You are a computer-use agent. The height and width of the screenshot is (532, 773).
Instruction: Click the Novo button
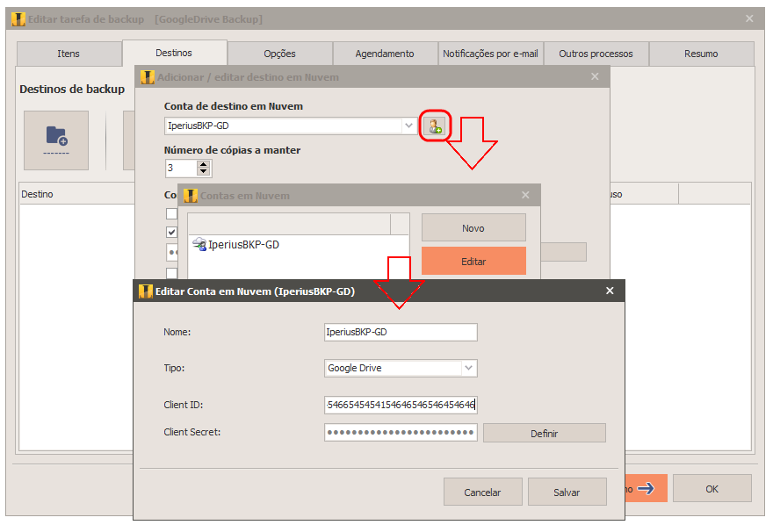tap(473, 228)
